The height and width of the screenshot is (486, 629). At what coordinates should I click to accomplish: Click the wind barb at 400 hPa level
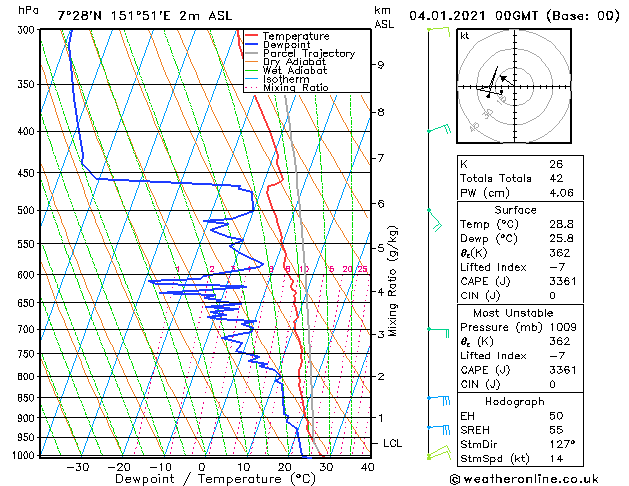[439, 129]
